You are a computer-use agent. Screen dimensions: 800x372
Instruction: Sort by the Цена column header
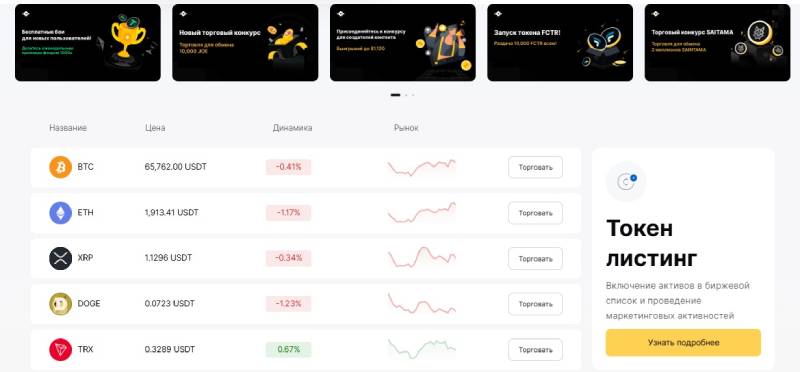coord(155,128)
